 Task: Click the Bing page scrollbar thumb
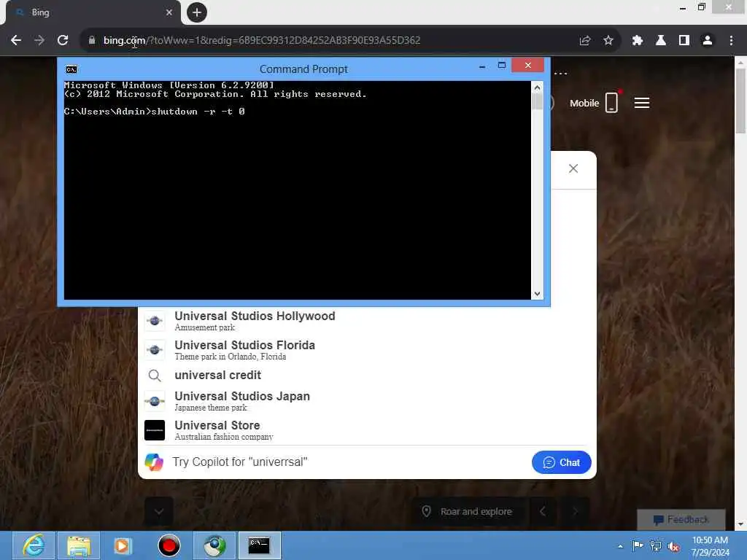click(x=740, y=101)
